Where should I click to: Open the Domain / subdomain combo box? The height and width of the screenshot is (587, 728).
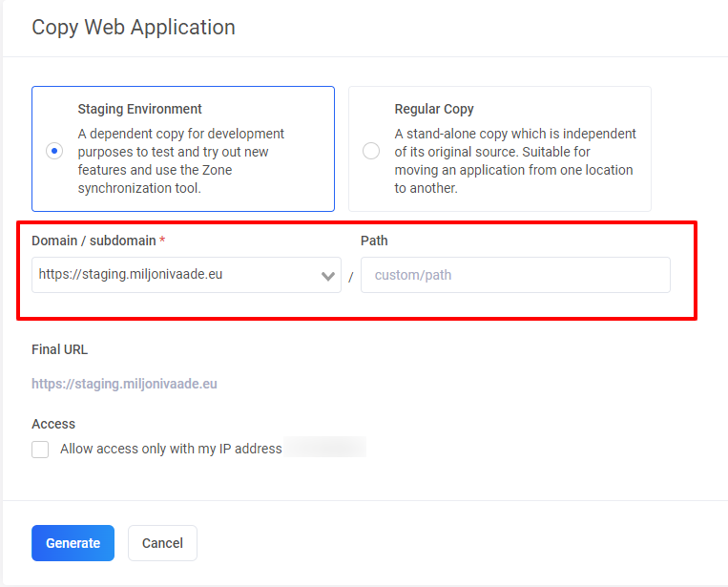(x=177, y=275)
